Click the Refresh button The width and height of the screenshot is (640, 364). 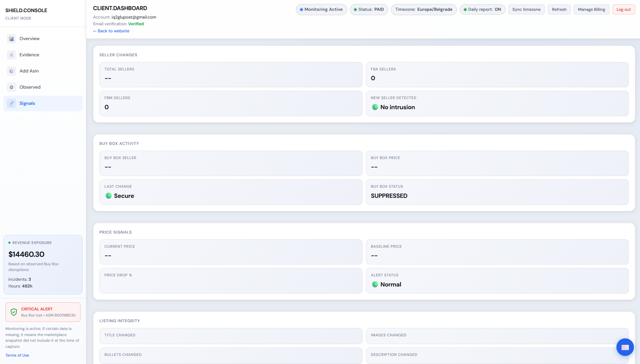(559, 9)
